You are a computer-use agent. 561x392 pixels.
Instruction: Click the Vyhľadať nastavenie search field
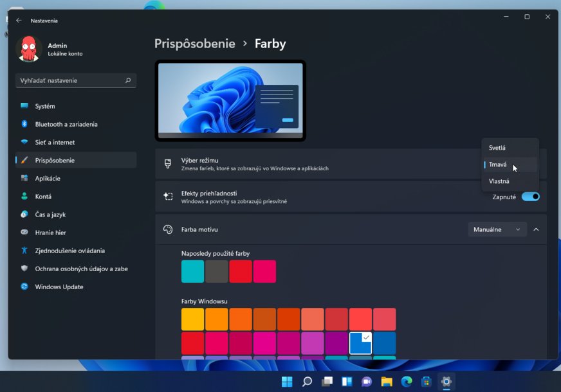[x=69, y=80]
